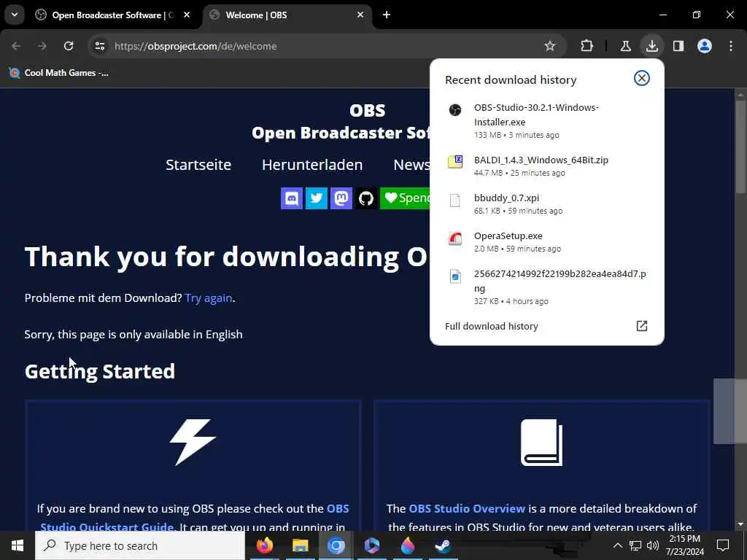Reload the current page
This screenshot has width=747, height=560.
tap(69, 46)
